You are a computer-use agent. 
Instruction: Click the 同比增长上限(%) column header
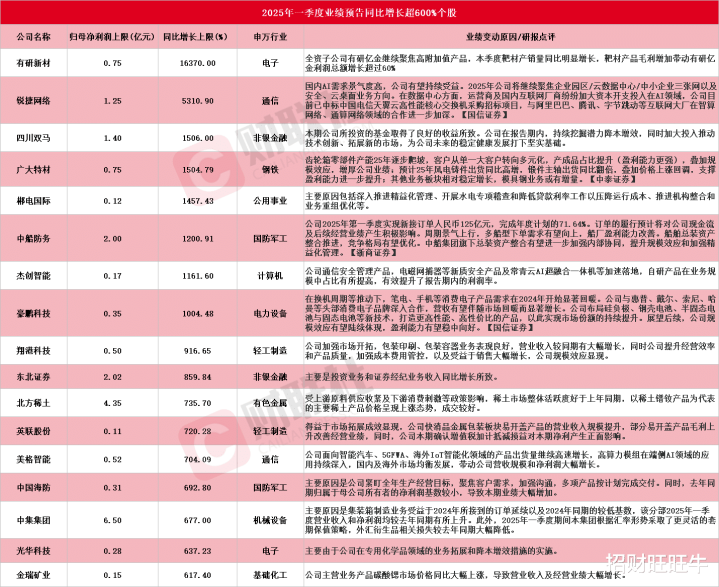pos(195,37)
